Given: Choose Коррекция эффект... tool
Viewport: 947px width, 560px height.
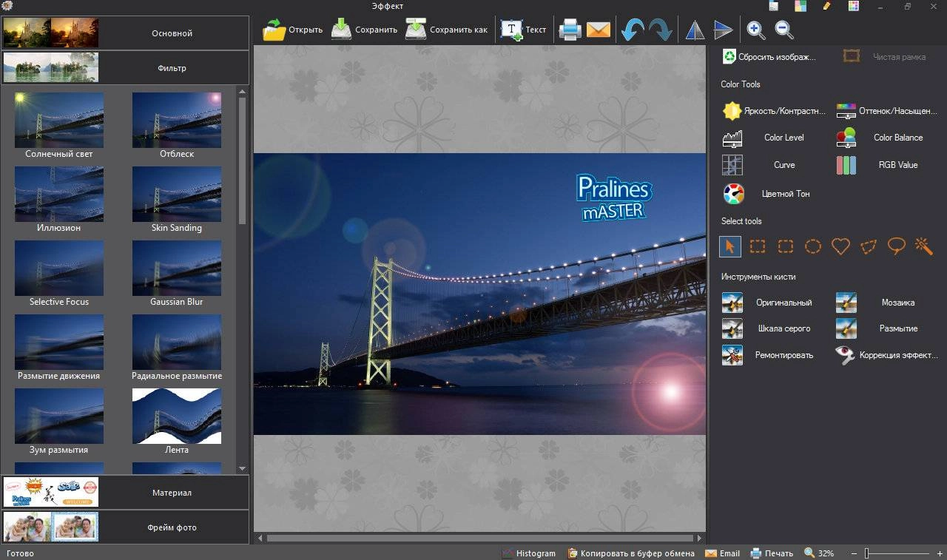Looking at the screenshot, I should click(x=886, y=355).
